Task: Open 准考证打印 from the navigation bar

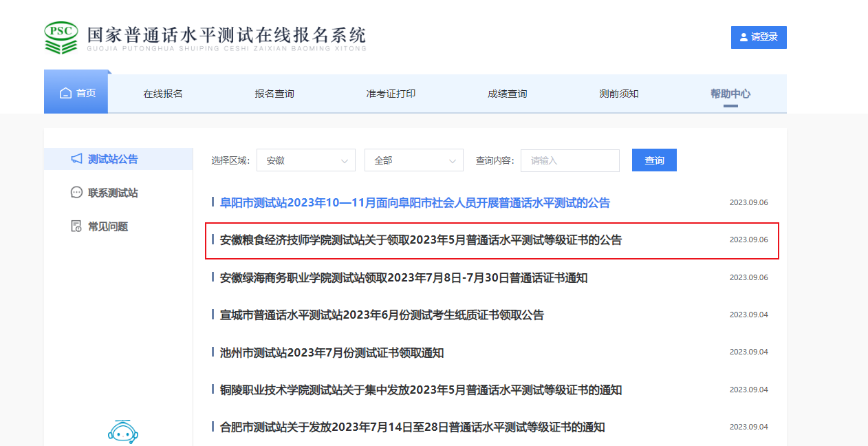Action: coord(391,94)
